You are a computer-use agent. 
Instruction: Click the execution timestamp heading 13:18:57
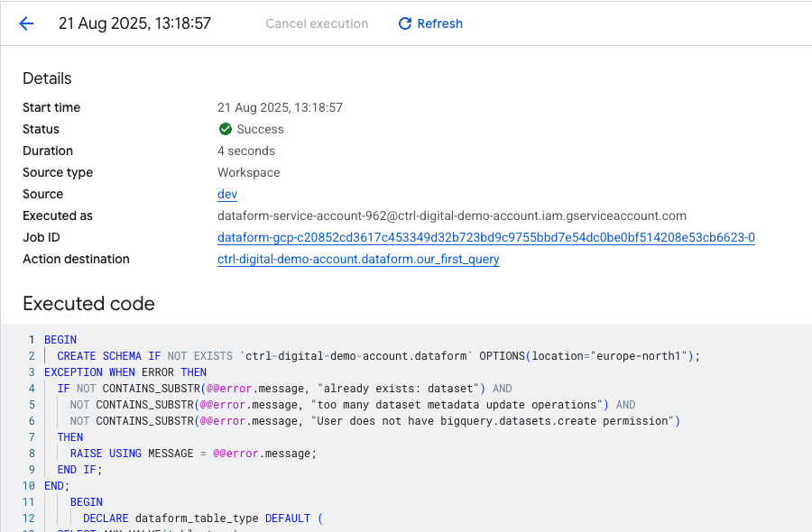134,23
